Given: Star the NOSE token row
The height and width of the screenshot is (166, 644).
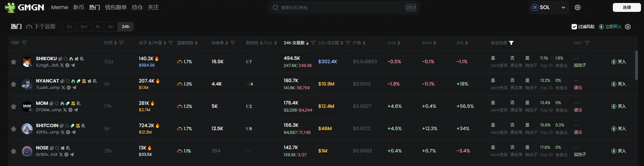Looking at the screenshot, I should point(14,151).
